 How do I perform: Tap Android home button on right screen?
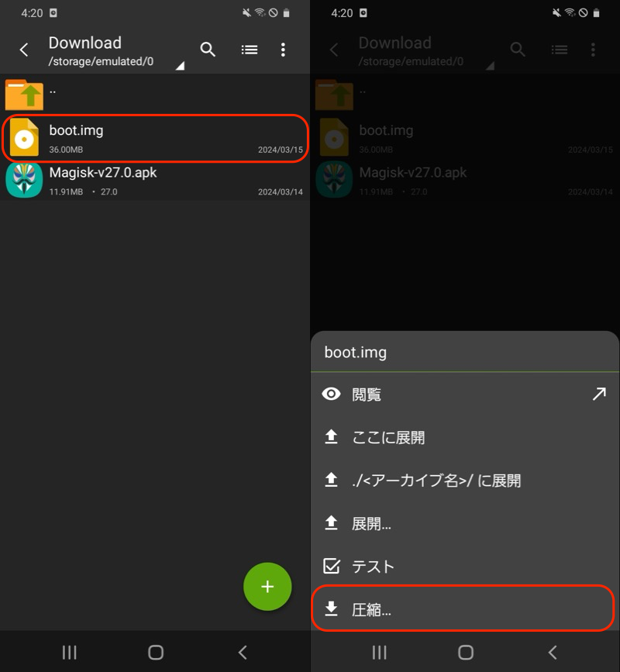466,652
